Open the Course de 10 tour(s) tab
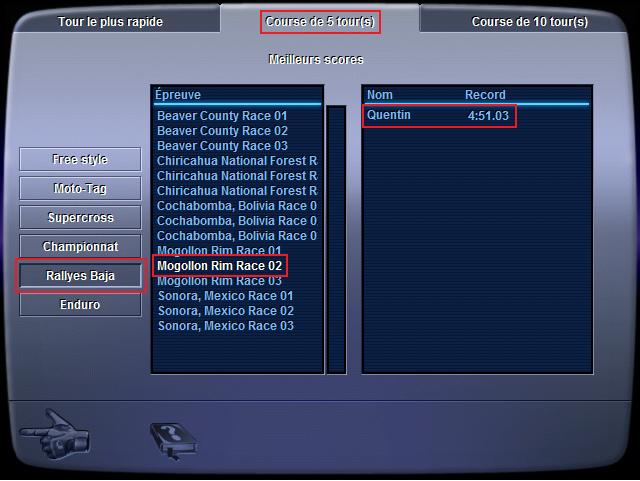This screenshot has height=481, width=640. point(529,22)
